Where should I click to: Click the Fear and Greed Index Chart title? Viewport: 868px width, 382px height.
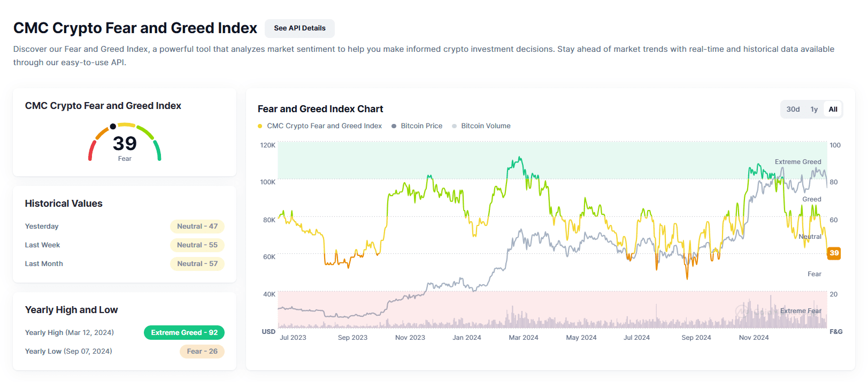coord(320,109)
